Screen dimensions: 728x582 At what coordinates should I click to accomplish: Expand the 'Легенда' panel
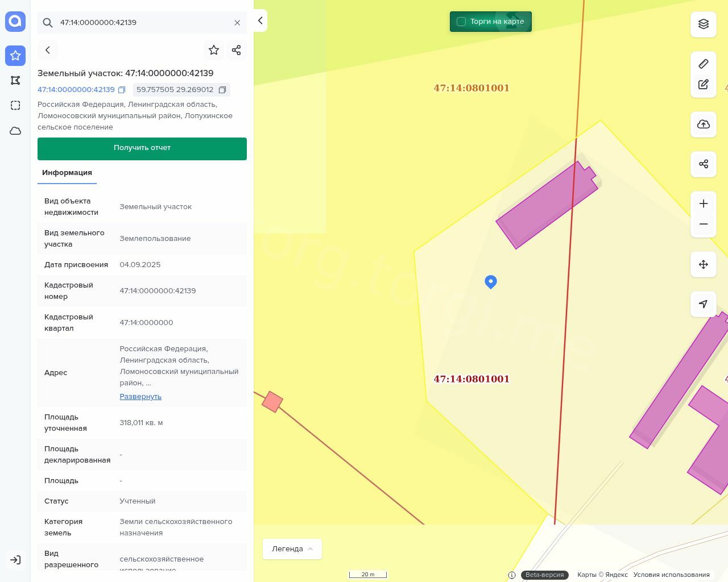pyautogui.click(x=292, y=549)
